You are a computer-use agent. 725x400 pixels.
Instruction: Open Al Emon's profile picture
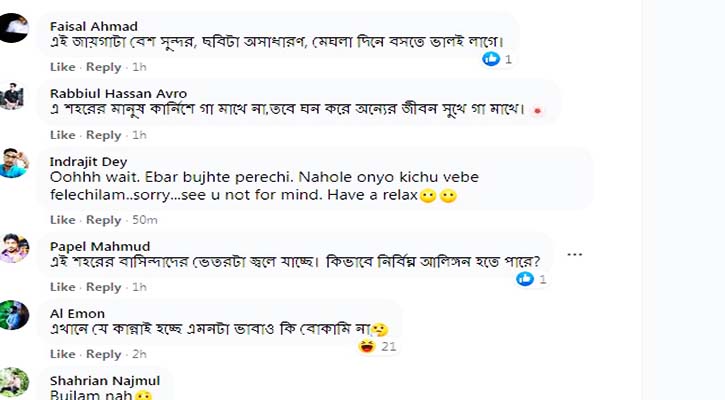click(13, 314)
